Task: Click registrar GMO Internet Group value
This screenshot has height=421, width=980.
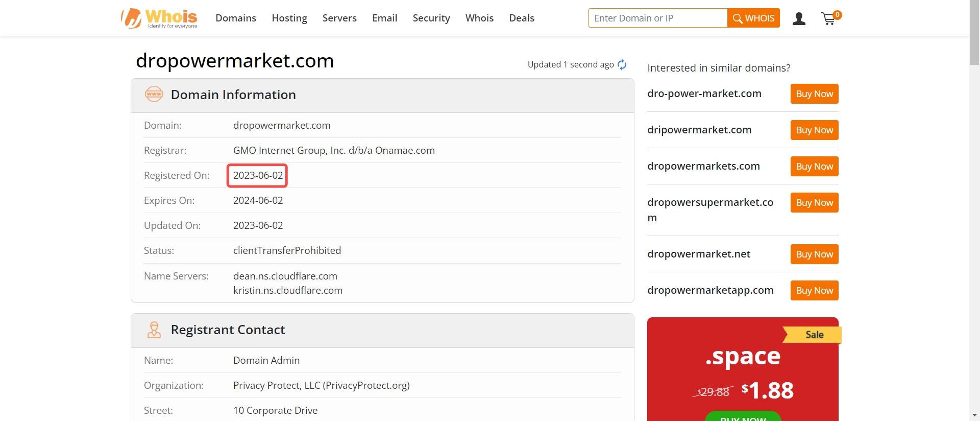Action: pos(334,150)
